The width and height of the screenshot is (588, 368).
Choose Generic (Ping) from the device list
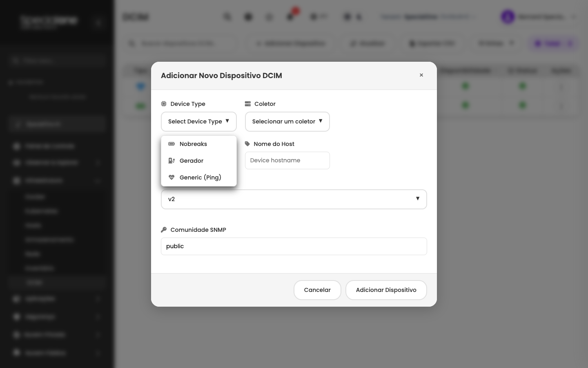tap(199, 177)
